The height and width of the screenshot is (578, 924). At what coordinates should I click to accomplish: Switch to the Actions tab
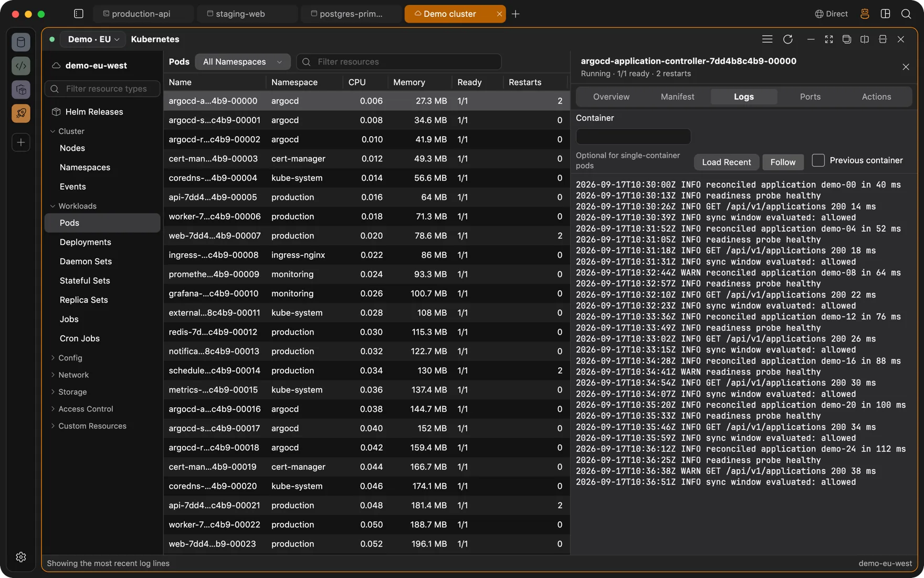tap(876, 97)
